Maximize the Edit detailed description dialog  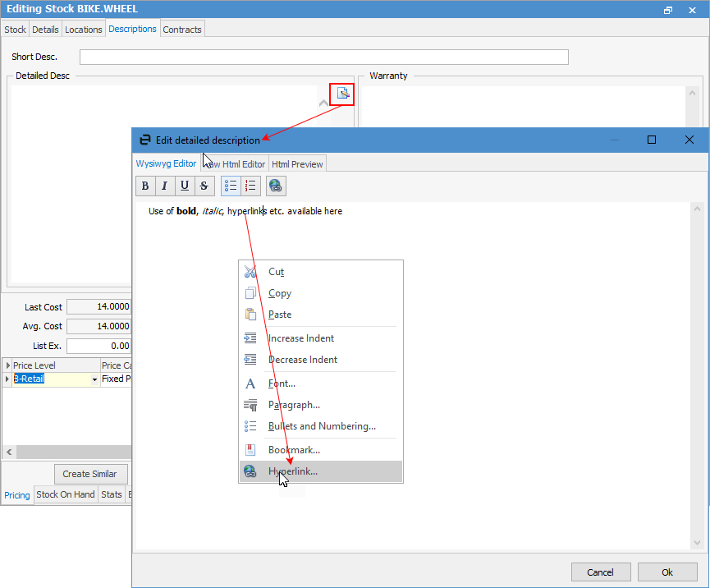tap(652, 140)
